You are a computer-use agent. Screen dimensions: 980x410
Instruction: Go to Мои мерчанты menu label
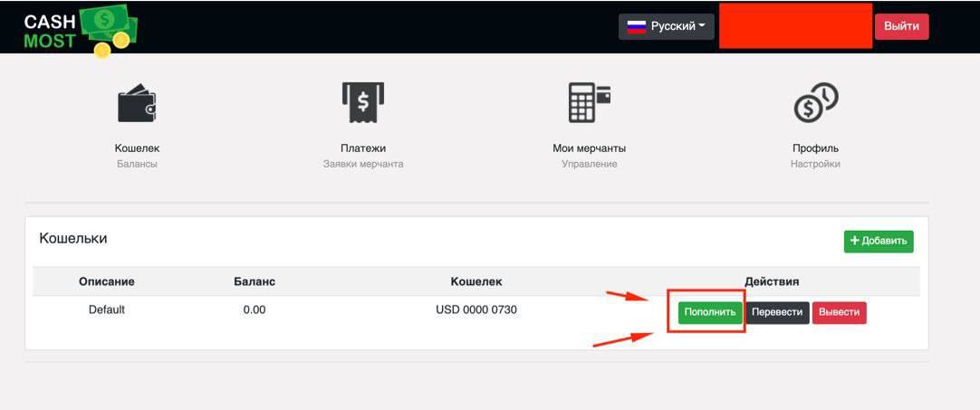click(590, 148)
